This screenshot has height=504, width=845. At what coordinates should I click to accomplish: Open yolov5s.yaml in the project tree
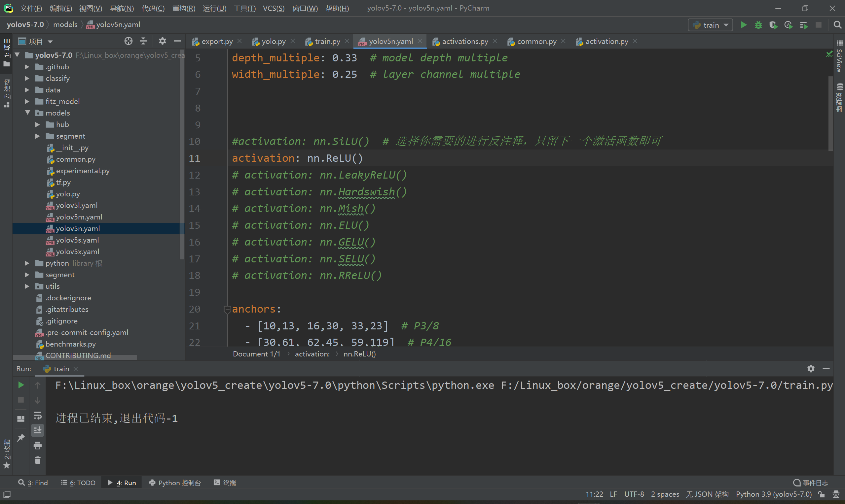pyautogui.click(x=77, y=240)
